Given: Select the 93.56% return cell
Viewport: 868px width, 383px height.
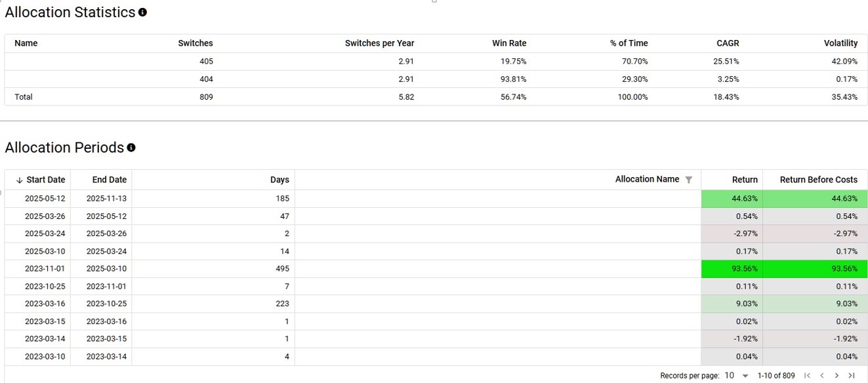Looking at the screenshot, I should [745, 269].
